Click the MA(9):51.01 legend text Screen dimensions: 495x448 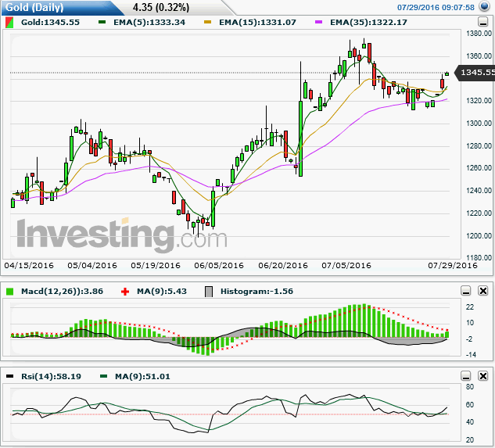tap(142, 377)
